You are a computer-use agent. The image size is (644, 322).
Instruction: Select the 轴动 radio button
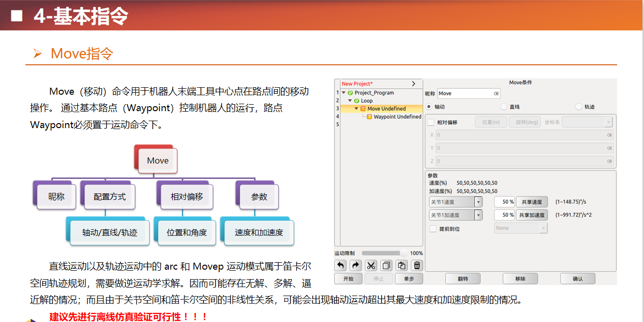pos(429,107)
